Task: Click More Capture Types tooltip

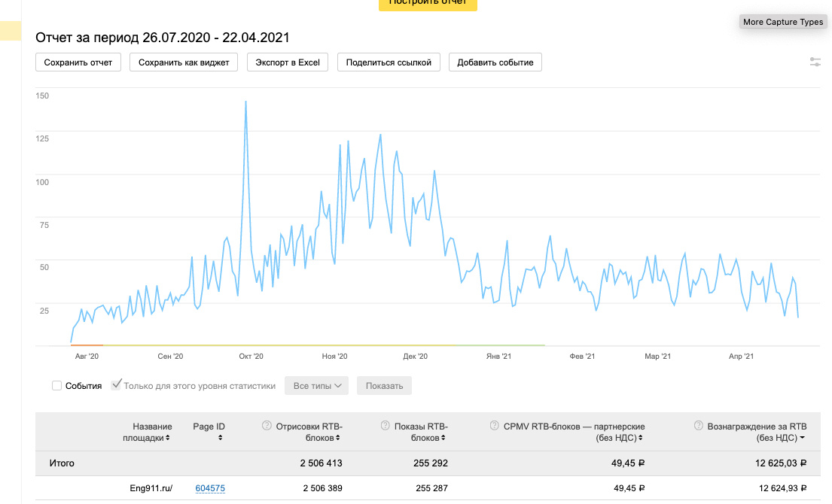Action: tap(783, 22)
